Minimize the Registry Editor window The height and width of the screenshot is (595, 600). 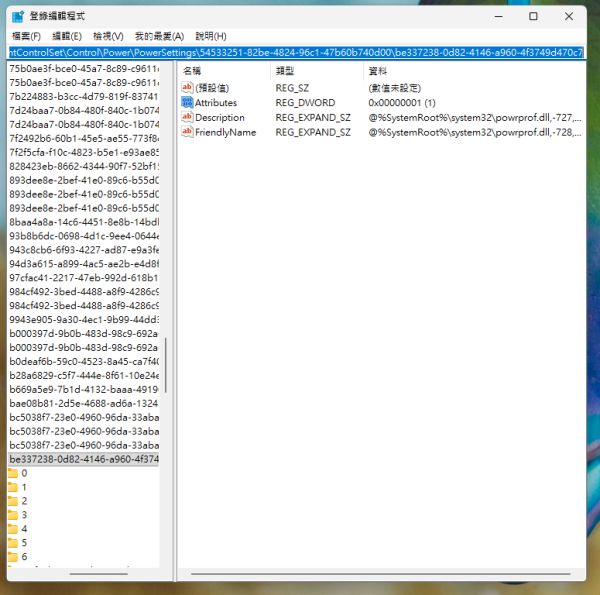tap(498, 16)
